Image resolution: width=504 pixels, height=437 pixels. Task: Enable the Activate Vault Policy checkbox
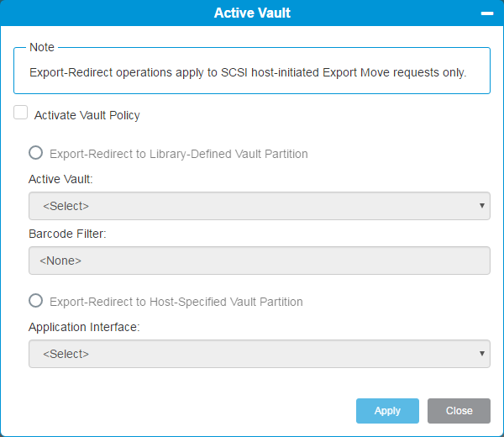[x=21, y=113]
